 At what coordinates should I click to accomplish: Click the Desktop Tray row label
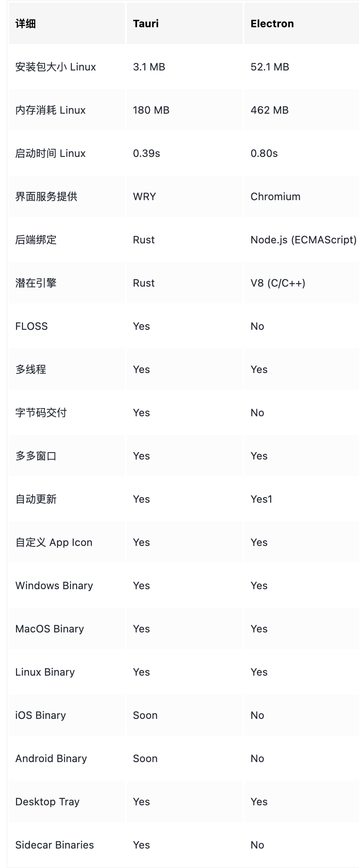point(47,802)
